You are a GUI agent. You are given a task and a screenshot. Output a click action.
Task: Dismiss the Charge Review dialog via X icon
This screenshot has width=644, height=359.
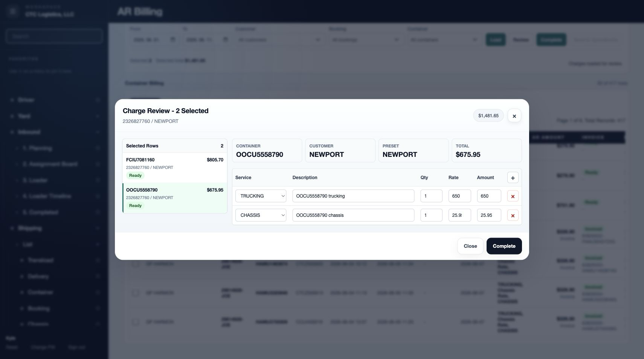tap(514, 116)
